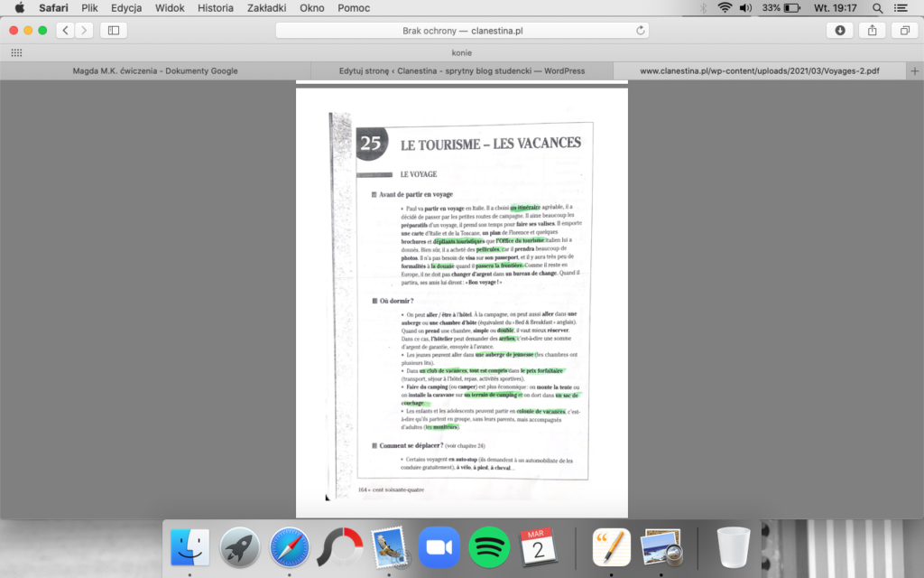Open Wi-Fi status menu

coord(725,7)
